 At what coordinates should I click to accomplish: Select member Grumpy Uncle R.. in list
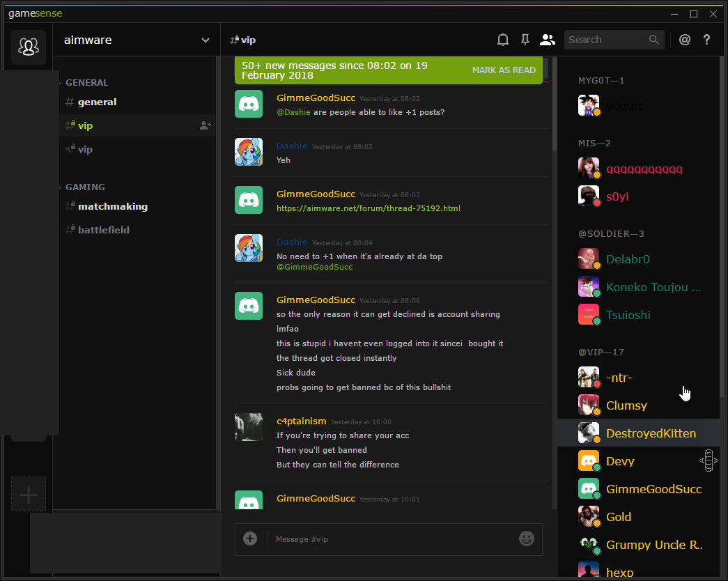(x=638, y=545)
